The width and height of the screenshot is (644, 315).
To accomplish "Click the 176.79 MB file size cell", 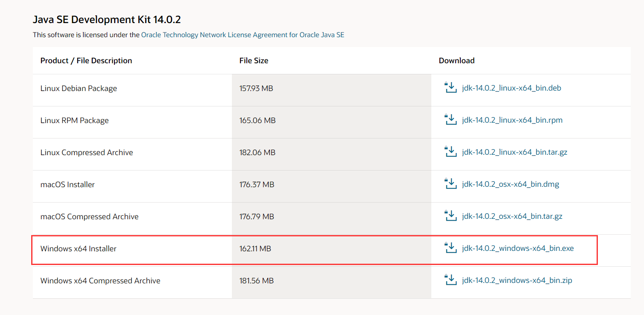I will coord(331,218).
